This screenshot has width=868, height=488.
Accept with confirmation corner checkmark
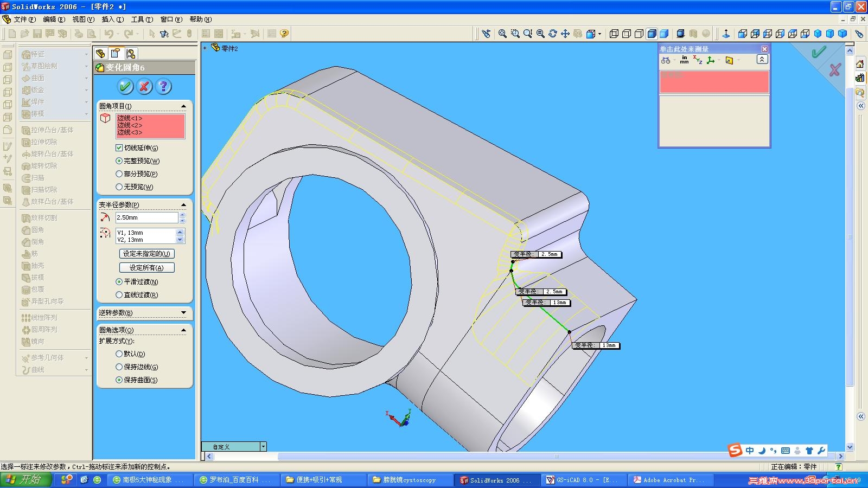[x=818, y=52]
